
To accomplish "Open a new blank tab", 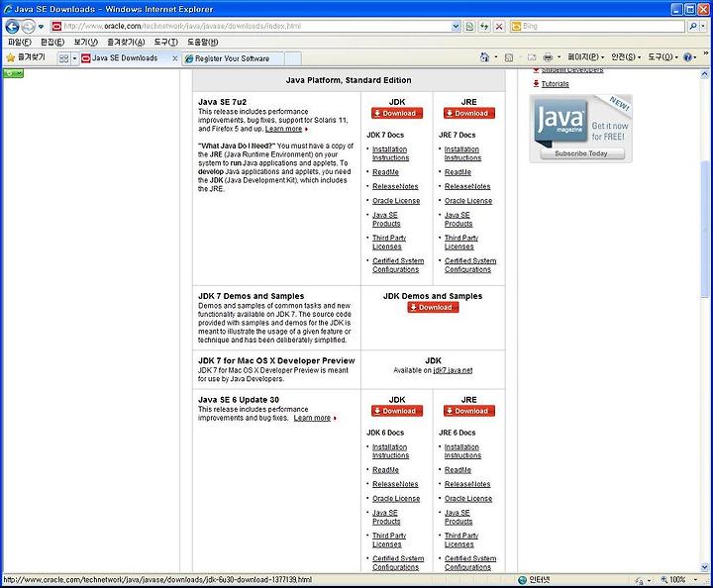I will coord(293,58).
